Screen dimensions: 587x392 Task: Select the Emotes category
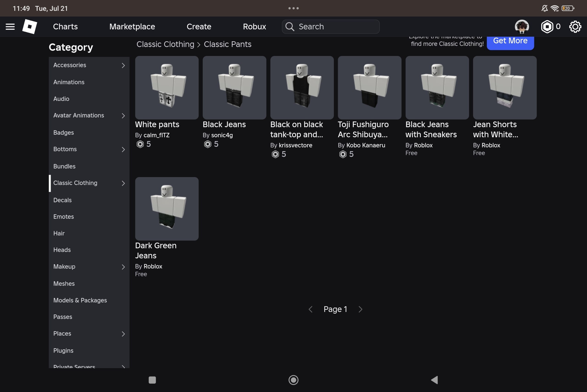tap(89, 217)
